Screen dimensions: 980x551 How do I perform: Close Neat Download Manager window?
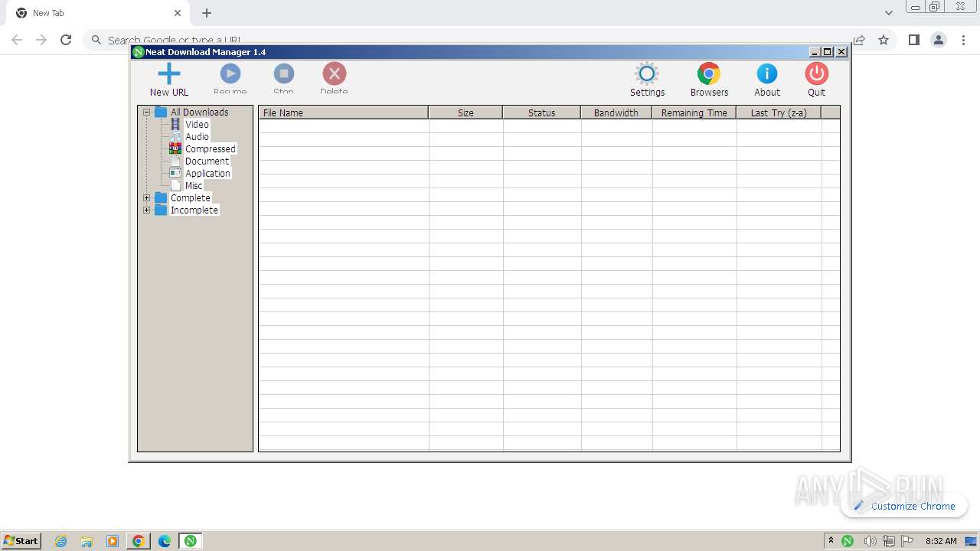pos(841,52)
